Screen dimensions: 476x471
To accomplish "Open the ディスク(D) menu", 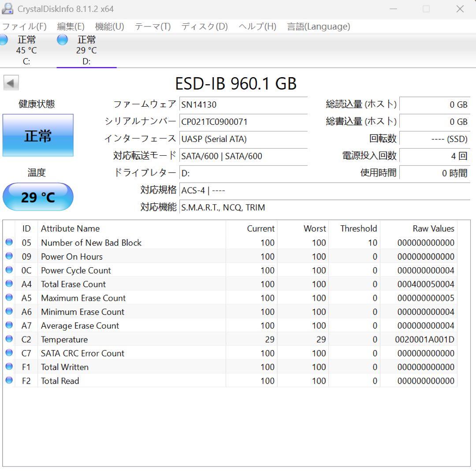I will click(203, 26).
